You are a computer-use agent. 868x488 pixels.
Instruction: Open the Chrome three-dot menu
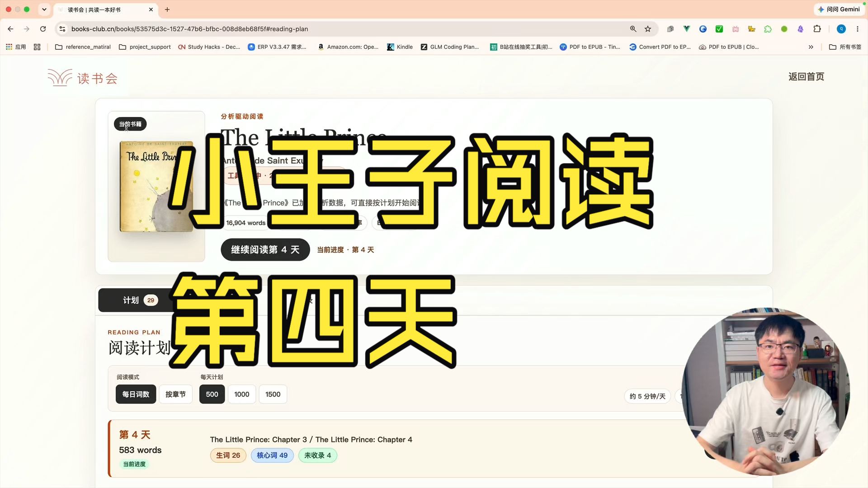point(857,29)
